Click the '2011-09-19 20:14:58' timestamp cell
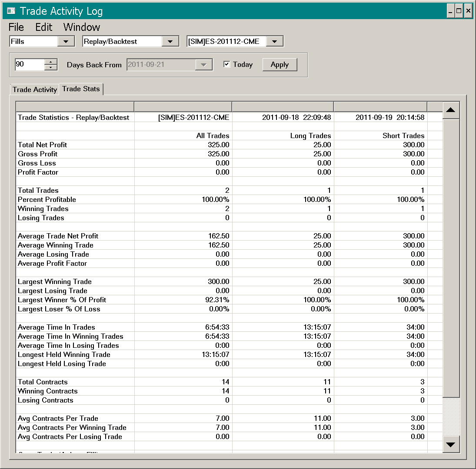This screenshot has height=469, width=476. [390, 117]
